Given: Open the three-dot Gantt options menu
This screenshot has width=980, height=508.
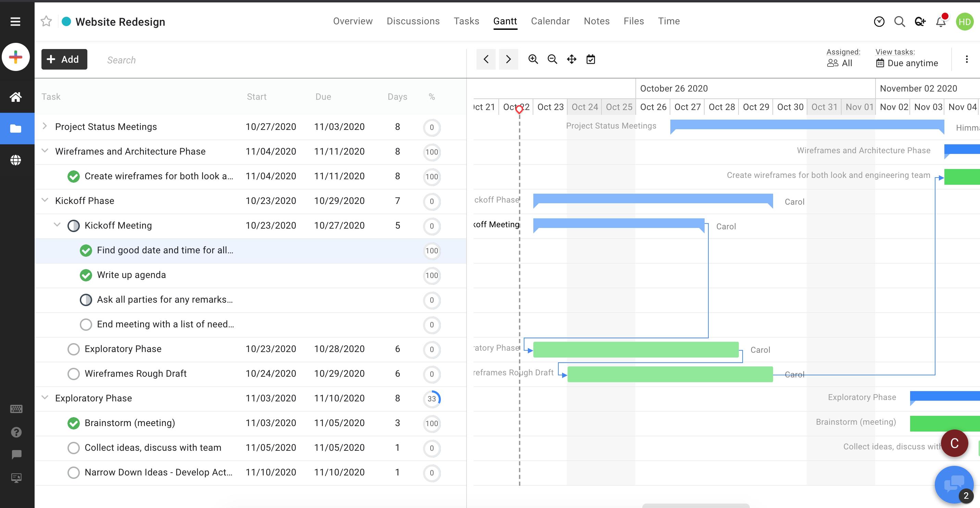Looking at the screenshot, I should (x=966, y=59).
